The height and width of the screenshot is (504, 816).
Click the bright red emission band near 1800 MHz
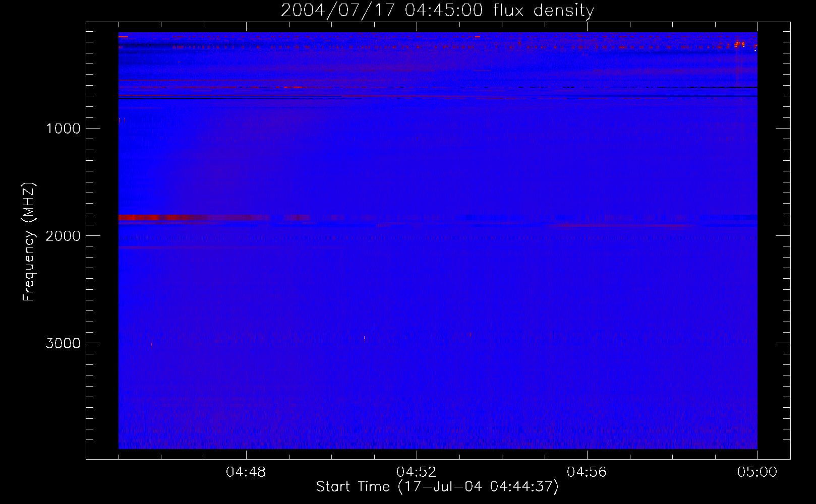tap(194, 218)
